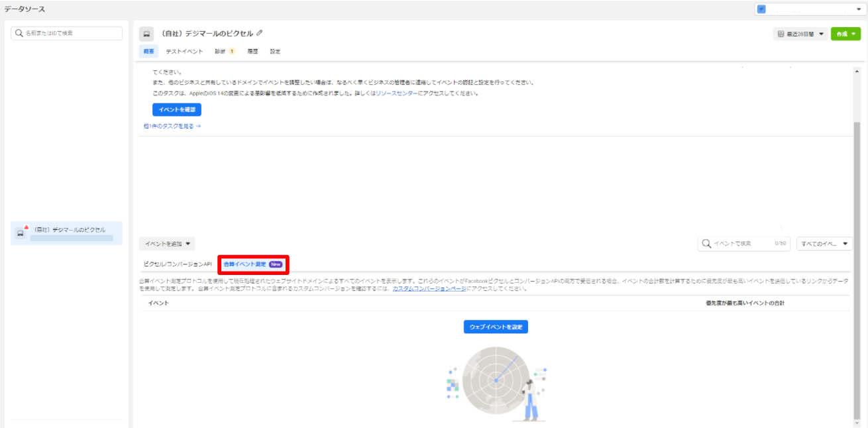
Task: Click the magnifier icon in the event search box
Action: [x=706, y=244]
